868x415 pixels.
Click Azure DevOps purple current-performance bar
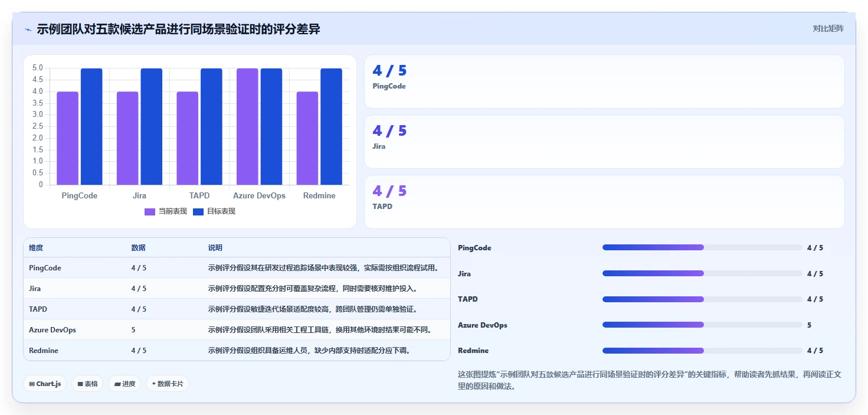click(x=247, y=126)
